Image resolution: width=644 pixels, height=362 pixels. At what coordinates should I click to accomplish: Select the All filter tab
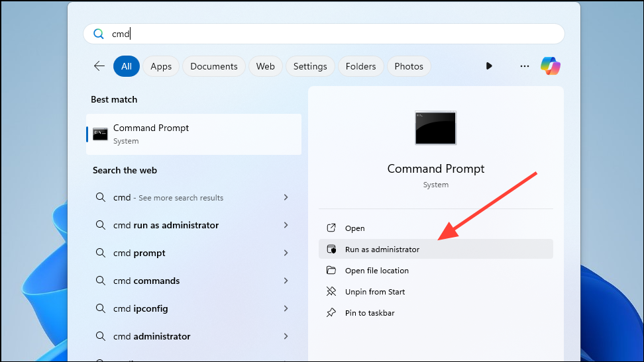click(127, 66)
